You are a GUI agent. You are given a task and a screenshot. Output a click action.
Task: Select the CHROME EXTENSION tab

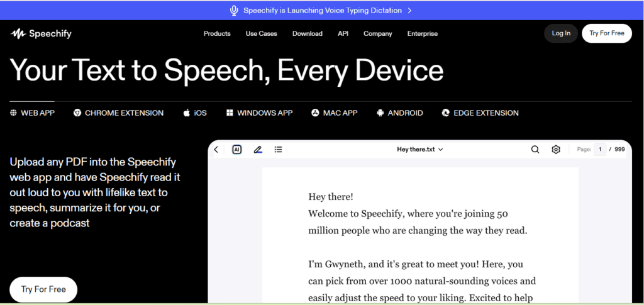point(118,113)
